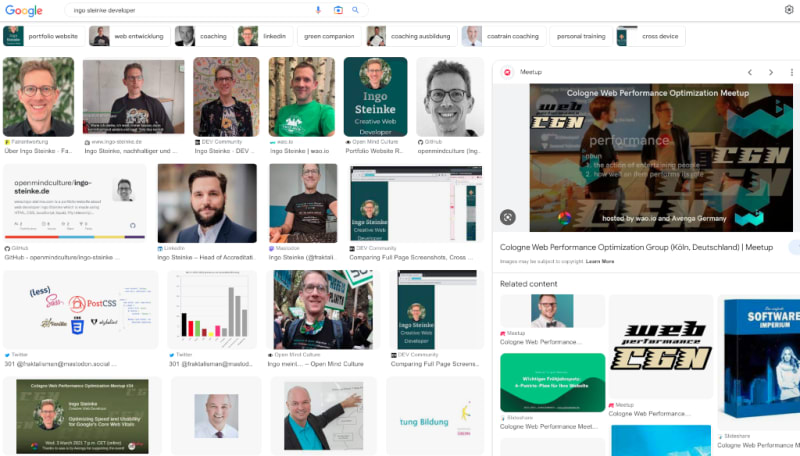Start voice search with microphone icon

pos(318,10)
